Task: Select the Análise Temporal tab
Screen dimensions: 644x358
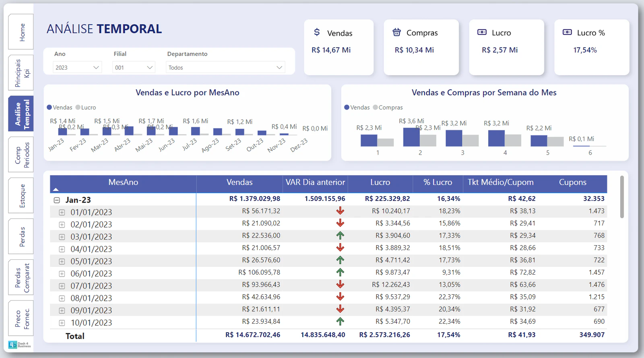Action: 21,114
